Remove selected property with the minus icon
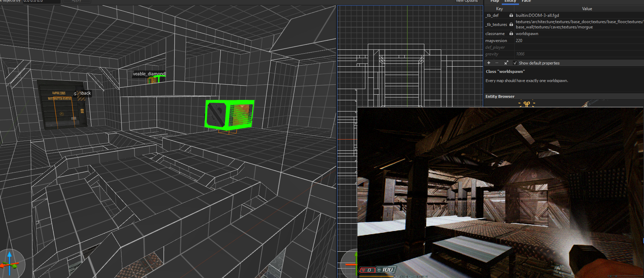Screen dimensions: 644x278 (497, 63)
